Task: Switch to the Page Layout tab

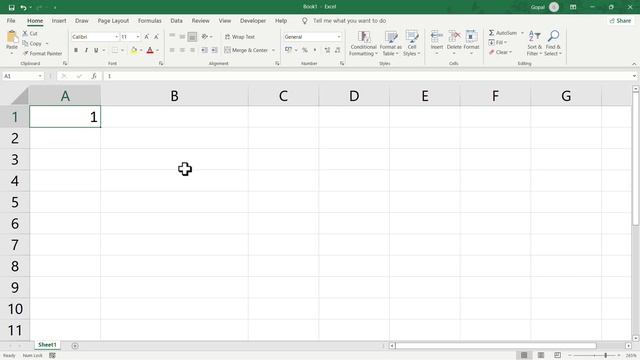Action: coord(113,20)
